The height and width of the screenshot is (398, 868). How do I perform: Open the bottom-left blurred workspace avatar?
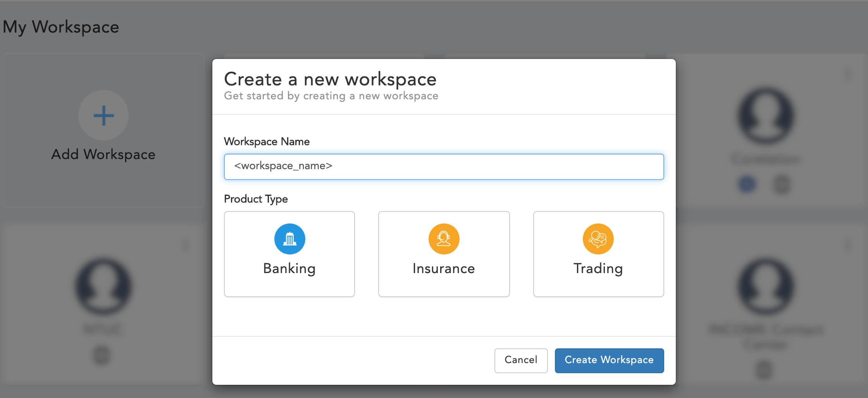[103, 286]
